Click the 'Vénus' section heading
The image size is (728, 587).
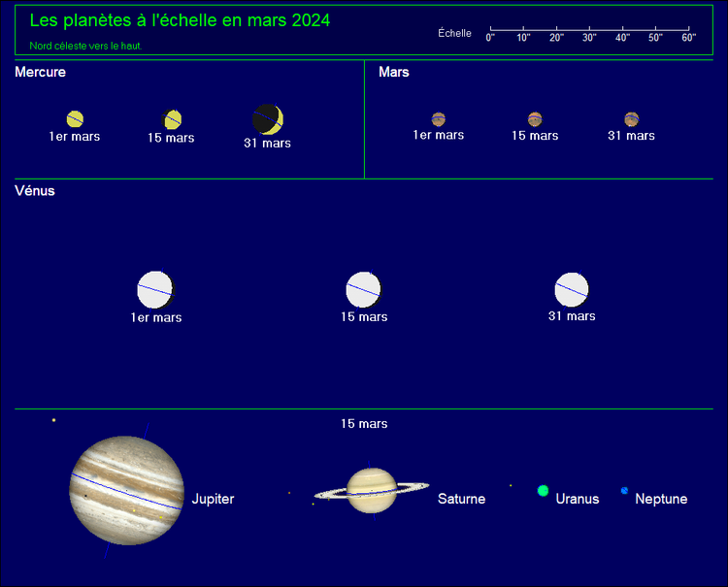click(35, 191)
